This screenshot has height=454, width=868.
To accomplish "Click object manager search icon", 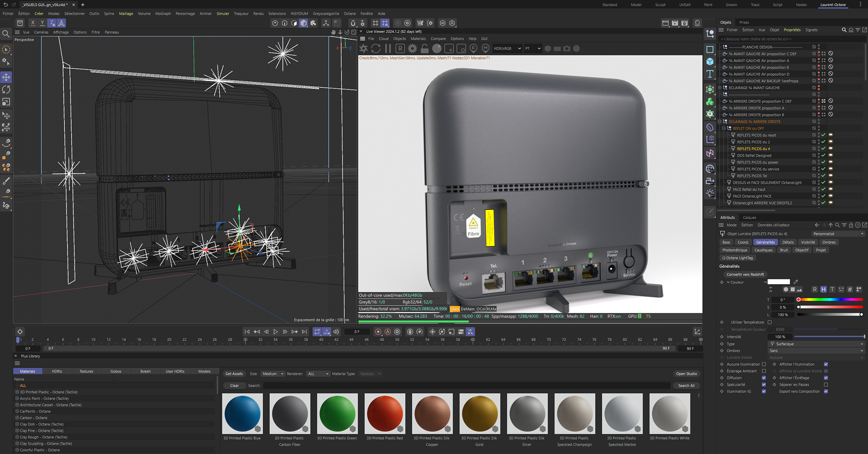I will pos(844,30).
